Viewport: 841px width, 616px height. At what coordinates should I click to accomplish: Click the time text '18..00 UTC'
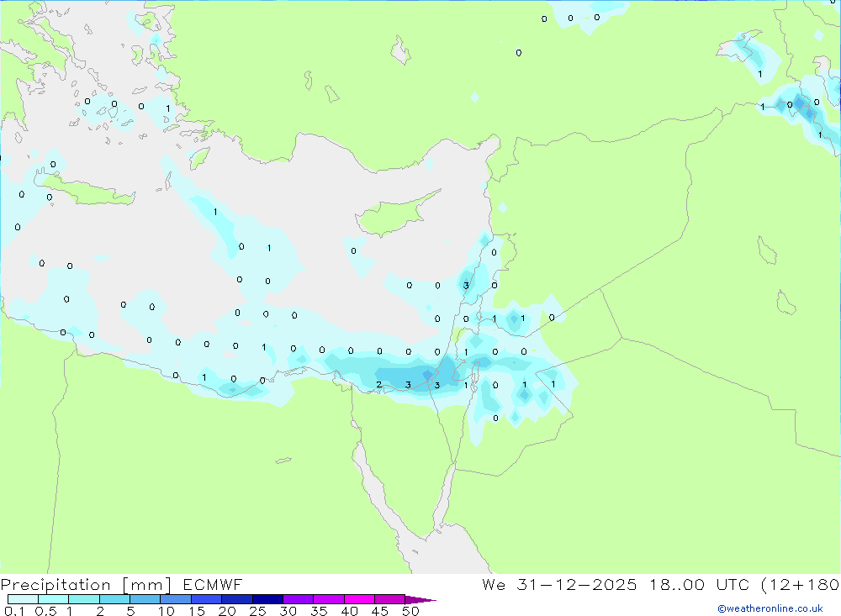click(700, 584)
